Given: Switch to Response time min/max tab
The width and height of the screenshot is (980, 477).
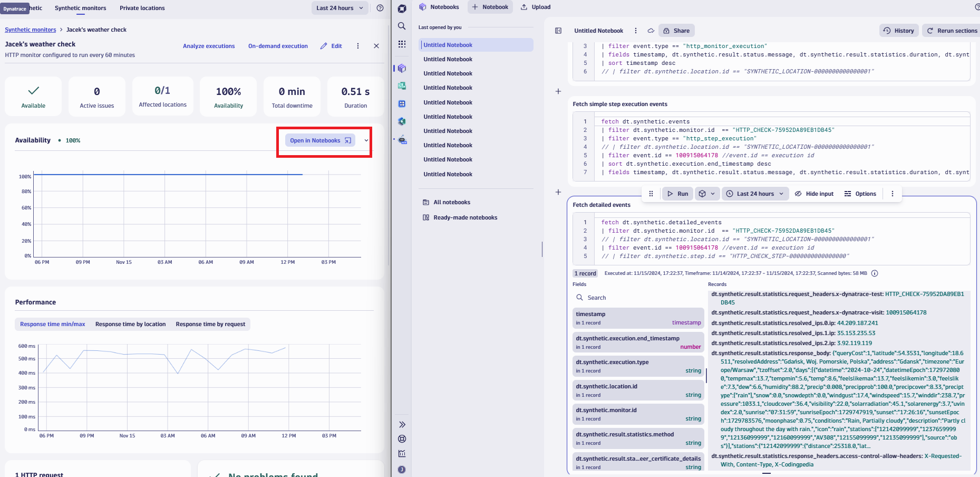Looking at the screenshot, I should (53, 324).
